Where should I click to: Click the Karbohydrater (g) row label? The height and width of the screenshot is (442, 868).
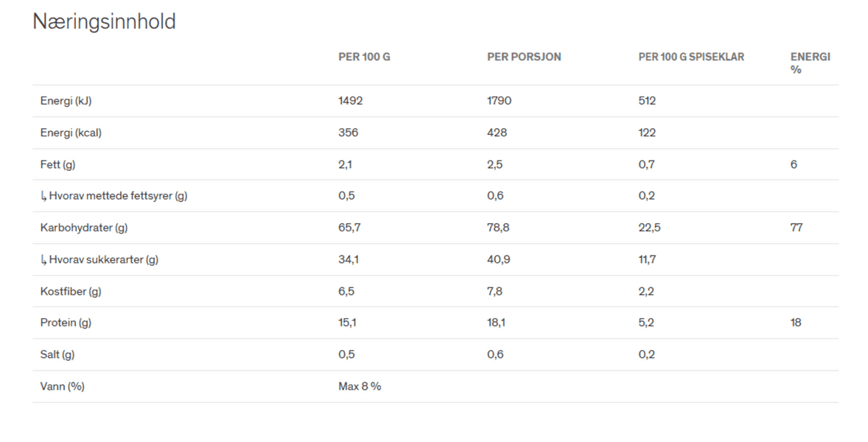[x=83, y=228]
